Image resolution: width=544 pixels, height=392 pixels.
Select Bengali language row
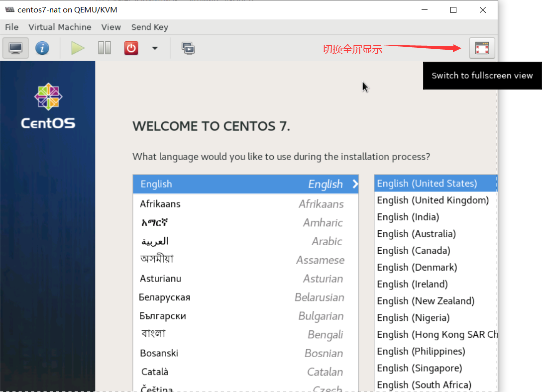pyautogui.click(x=246, y=334)
